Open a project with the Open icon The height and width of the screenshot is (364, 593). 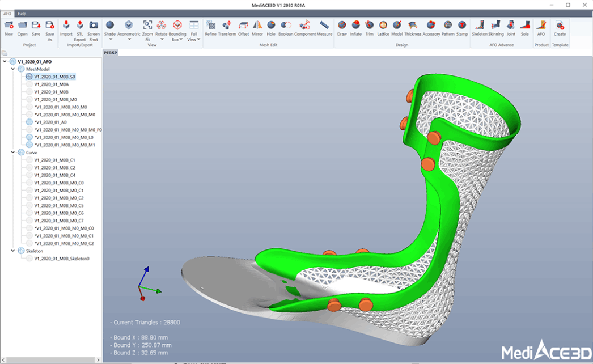click(x=22, y=26)
